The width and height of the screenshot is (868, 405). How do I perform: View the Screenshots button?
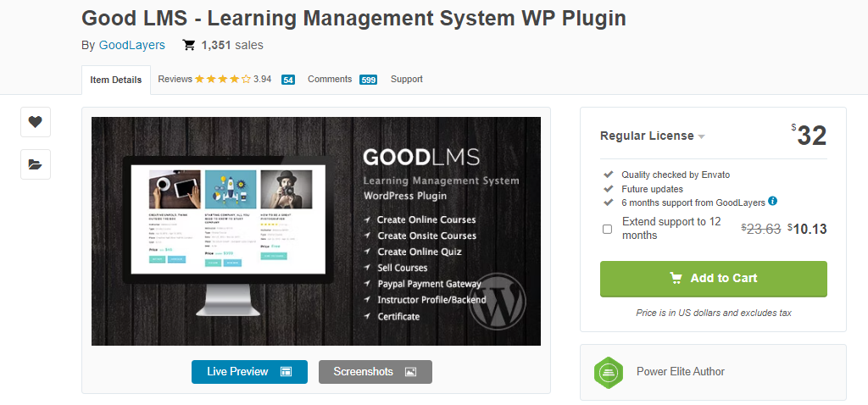(x=376, y=372)
